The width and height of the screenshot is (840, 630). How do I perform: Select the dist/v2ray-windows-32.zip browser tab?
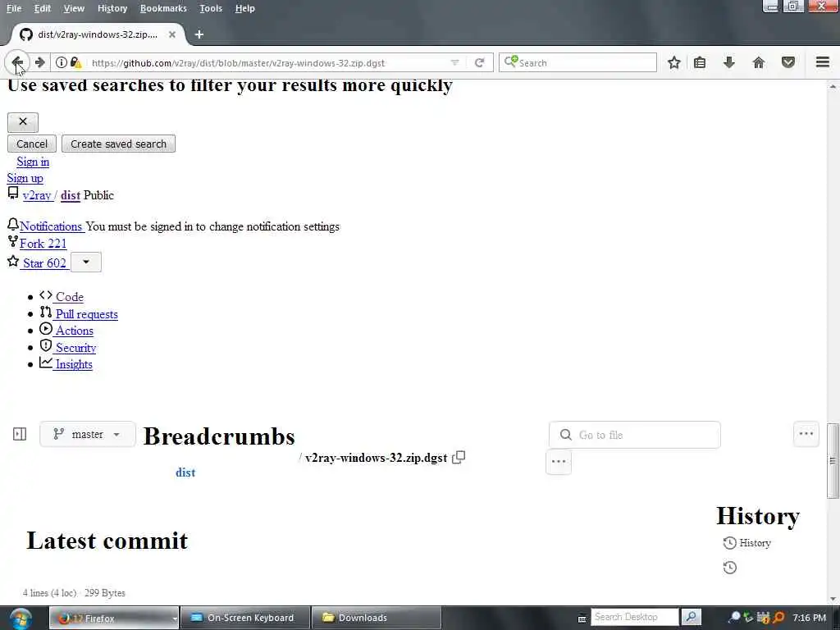[98, 34]
